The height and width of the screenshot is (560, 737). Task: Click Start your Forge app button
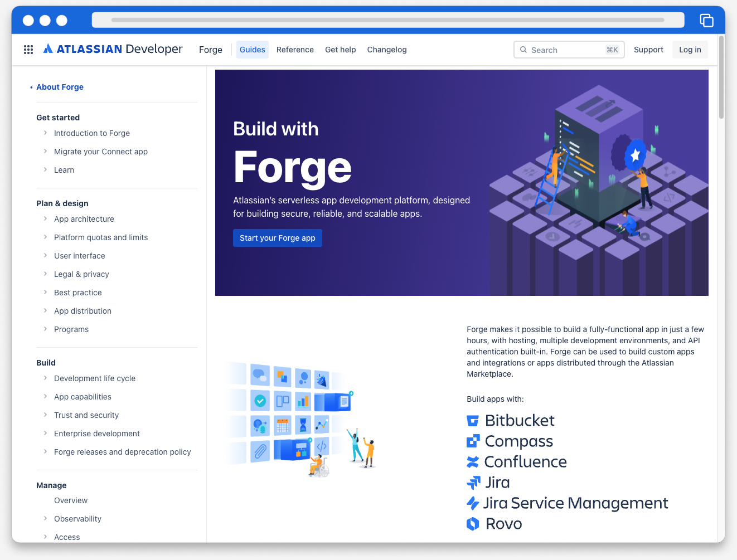click(x=278, y=238)
